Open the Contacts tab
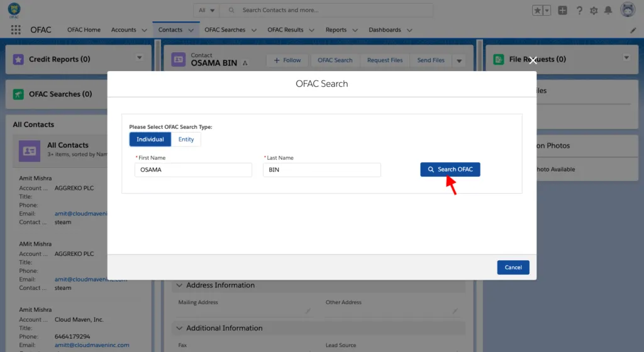The image size is (644, 352). (x=170, y=30)
